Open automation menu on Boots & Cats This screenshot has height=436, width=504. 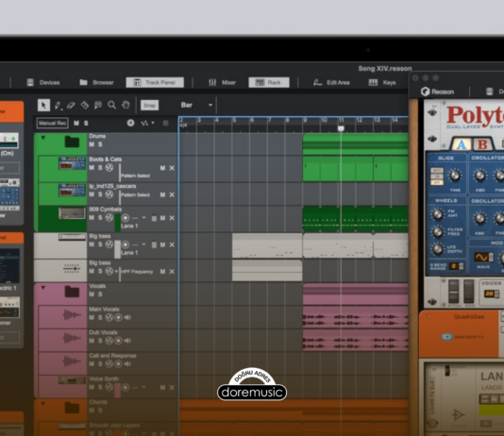[x=109, y=168]
